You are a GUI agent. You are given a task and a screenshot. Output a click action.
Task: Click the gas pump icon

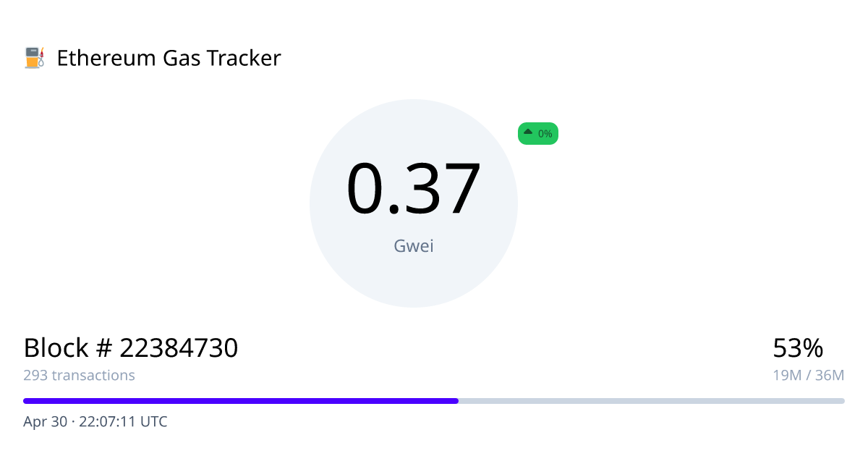pos(34,58)
